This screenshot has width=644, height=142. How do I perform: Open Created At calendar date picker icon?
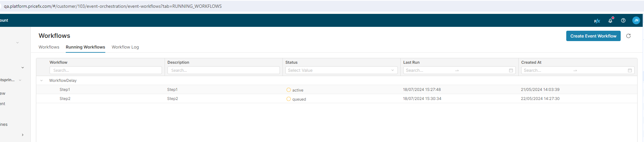[x=630, y=71]
